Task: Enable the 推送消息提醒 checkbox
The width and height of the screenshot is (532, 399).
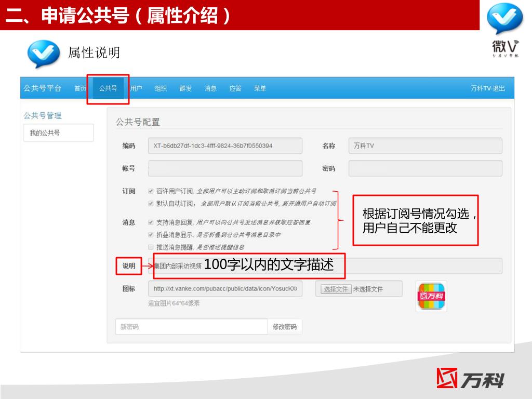Action: (x=151, y=247)
